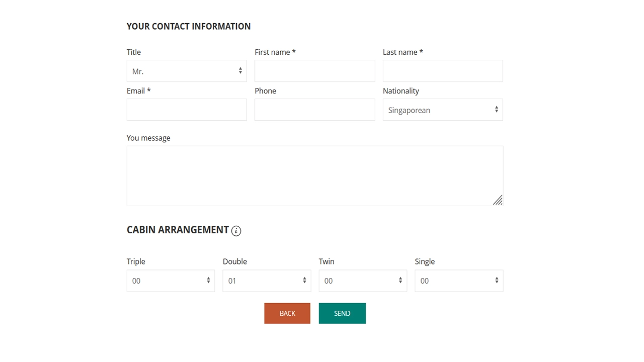Click the Phone number field
Image resolution: width=644 pixels, height=362 pixels.
tap(314, 110)
